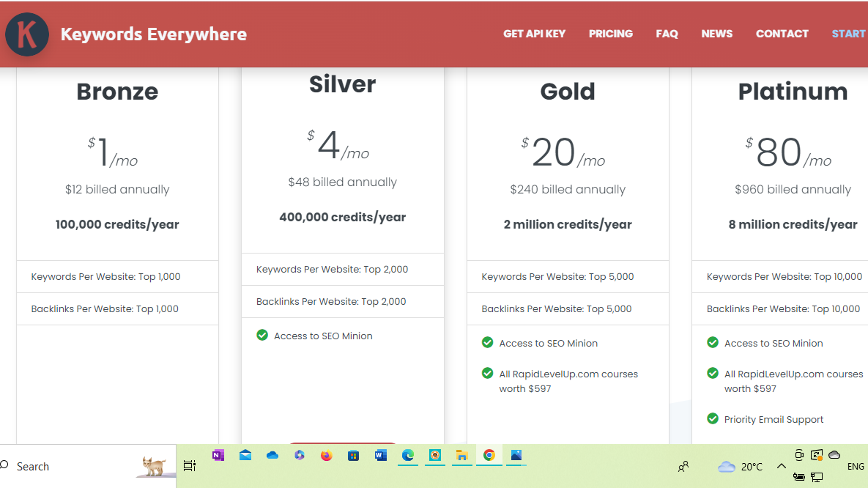Screen dimensions: 868x488
Task: Open the OneDrive cloud tray icon
Action: click(x=834, y=455)
